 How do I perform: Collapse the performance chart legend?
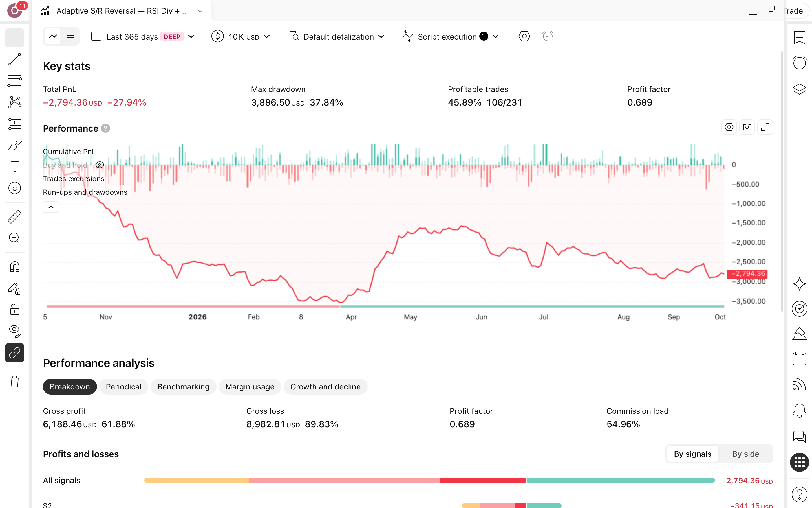coord(51,207)
